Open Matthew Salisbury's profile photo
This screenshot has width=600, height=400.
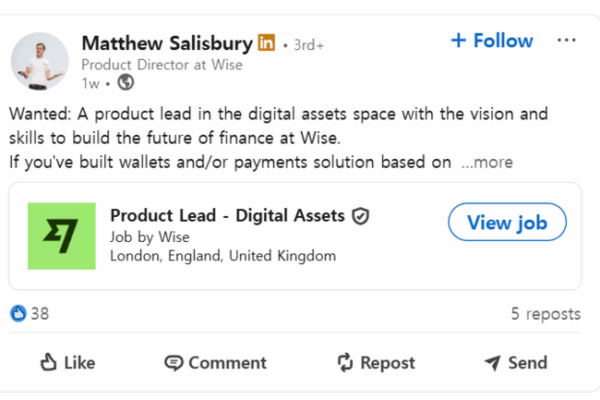coord(39,60)
